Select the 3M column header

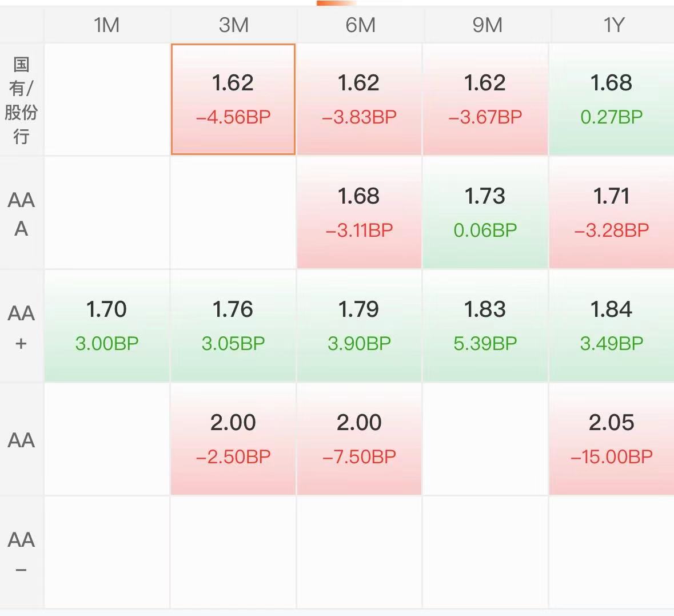[233, 25]
